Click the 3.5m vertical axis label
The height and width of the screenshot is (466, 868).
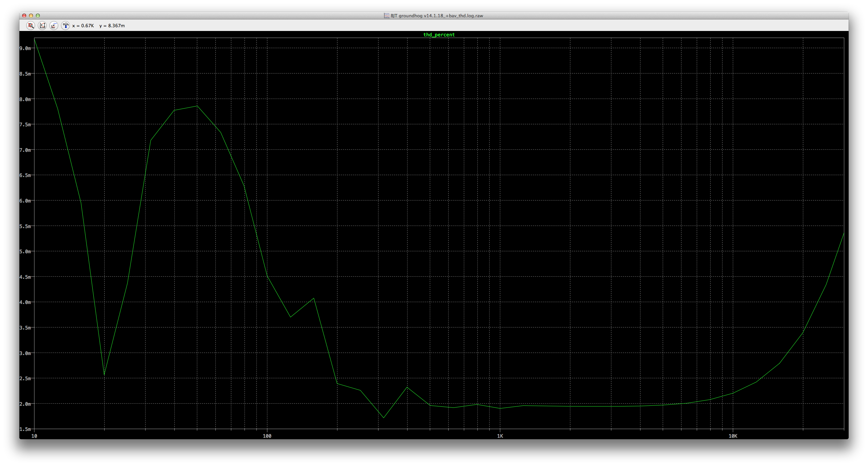25,328
